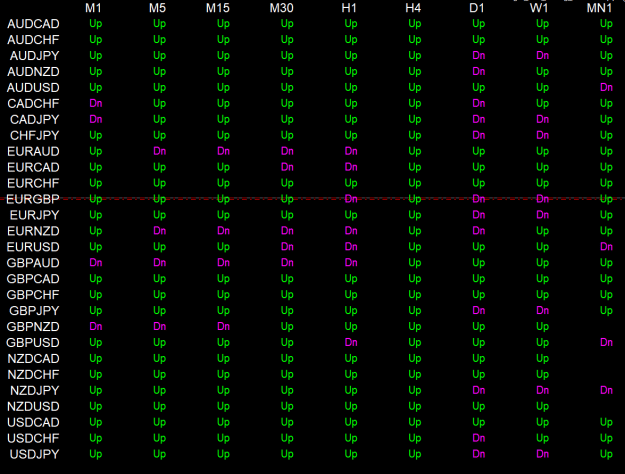Click the M30 timeframe column header
The height and width of the screenshot is (474, 625).
coord(281,8)
